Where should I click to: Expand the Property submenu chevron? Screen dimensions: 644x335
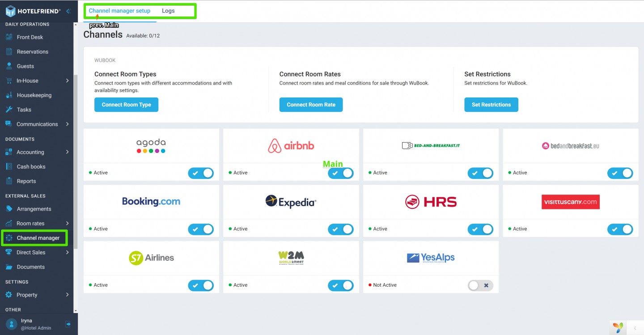coord(67,295)
